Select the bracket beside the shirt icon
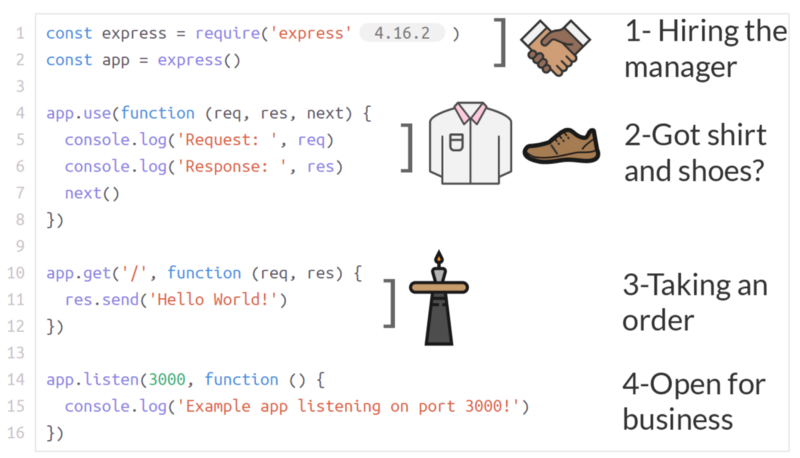Image resolution: width=800 pixels, height=458 pixels. 407,147
